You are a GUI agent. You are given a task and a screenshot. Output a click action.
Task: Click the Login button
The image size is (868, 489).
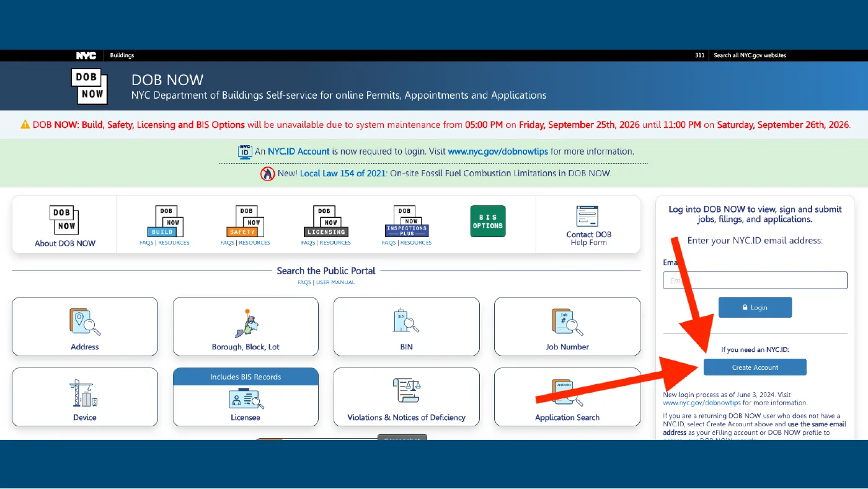point(755,307)
